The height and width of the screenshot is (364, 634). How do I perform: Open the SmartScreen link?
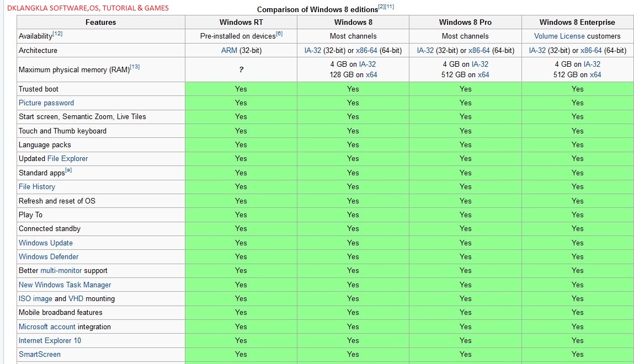coord(40,355)
